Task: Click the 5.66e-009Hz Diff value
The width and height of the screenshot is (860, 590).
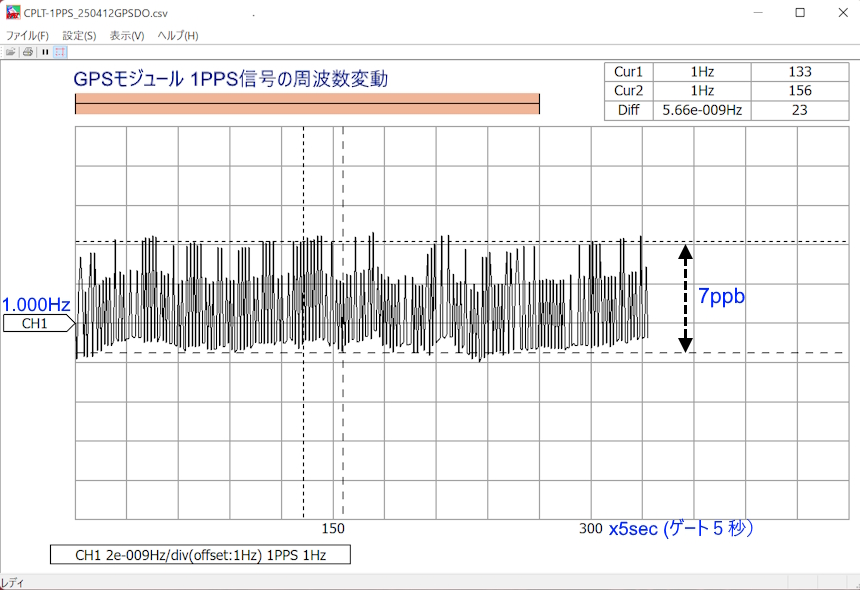Action: pos(702,110)
